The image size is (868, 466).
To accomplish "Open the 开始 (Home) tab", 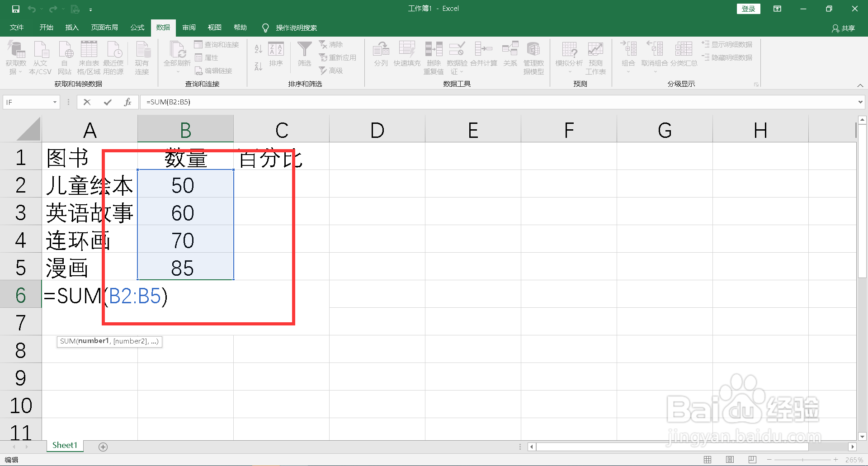I will [x=46, y=28].
